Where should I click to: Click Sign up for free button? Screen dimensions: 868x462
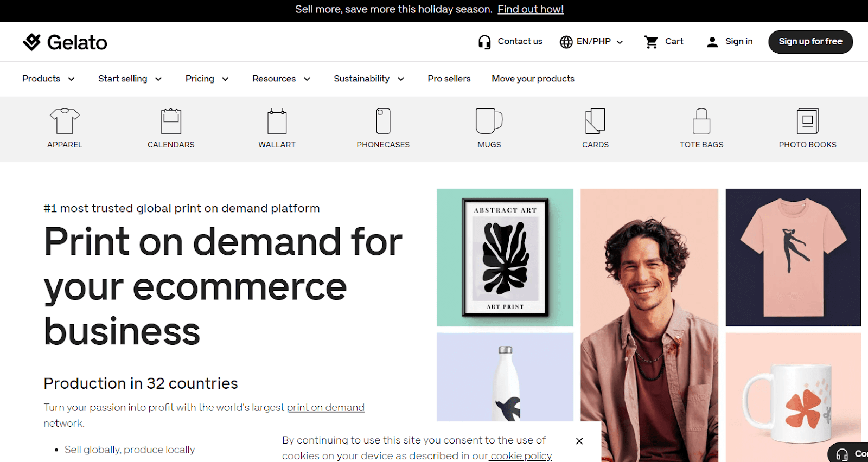[x=810, y=42]
